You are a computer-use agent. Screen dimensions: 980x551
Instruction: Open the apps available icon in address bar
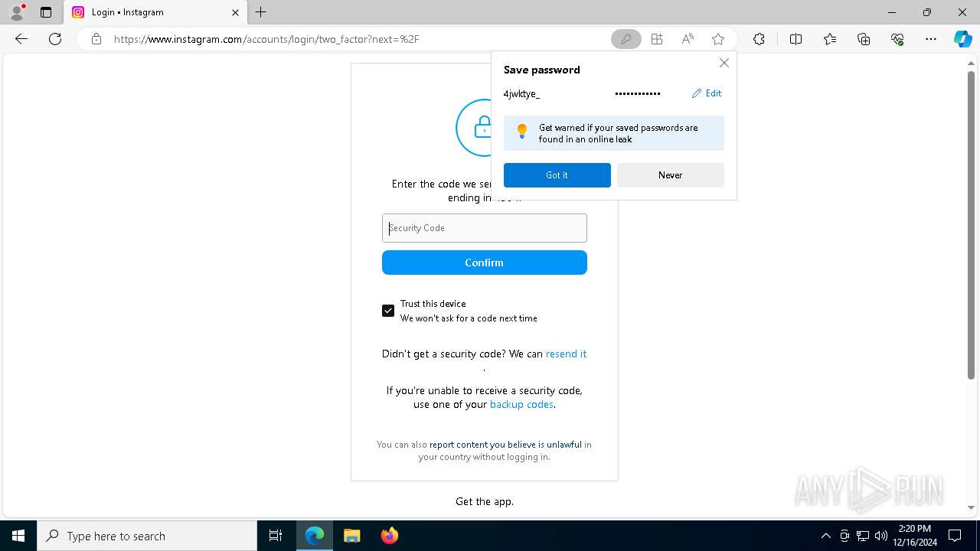pyautogui.click(x=657, y=39)
